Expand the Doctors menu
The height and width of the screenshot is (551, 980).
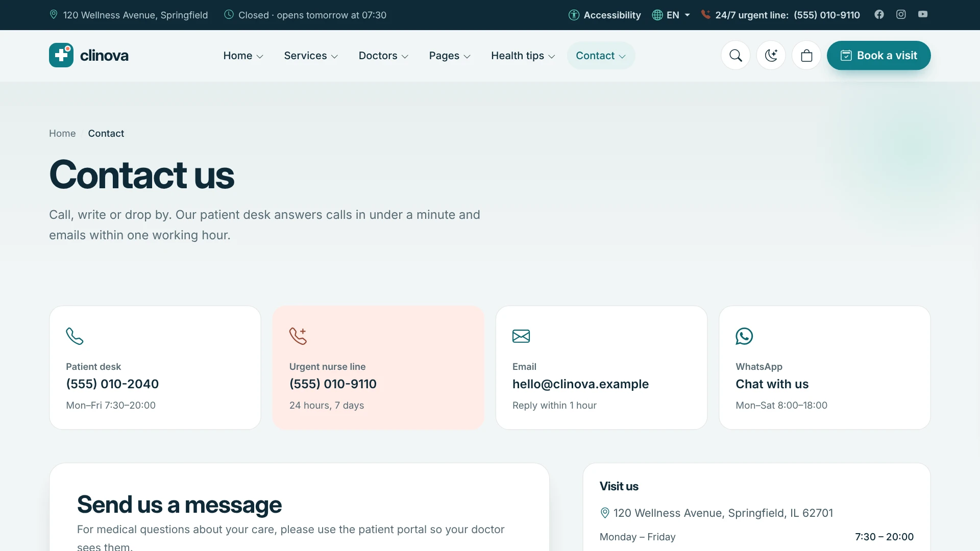click(383, 56)
